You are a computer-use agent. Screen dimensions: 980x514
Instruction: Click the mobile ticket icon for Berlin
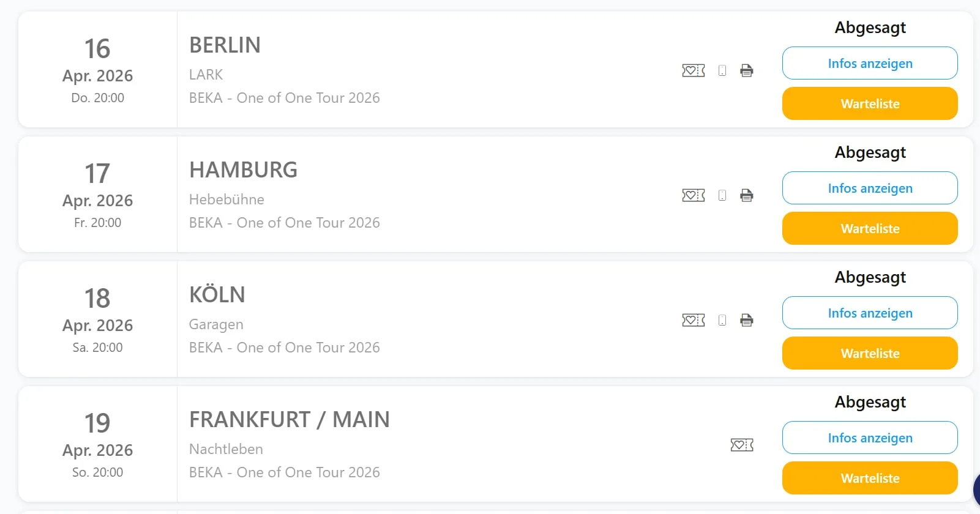pyautogui.click(x=722, y=70)
